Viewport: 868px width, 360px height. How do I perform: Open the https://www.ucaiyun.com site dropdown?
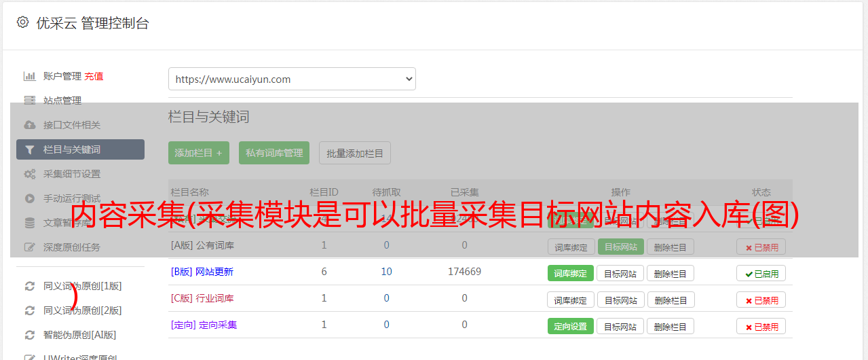tap(292, 79)
